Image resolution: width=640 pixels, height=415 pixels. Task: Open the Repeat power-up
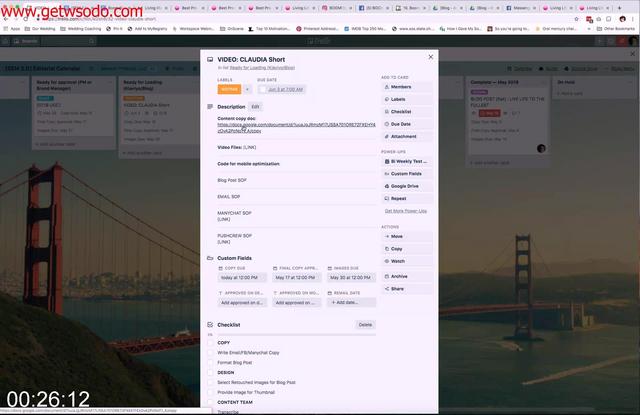(407, 198)
